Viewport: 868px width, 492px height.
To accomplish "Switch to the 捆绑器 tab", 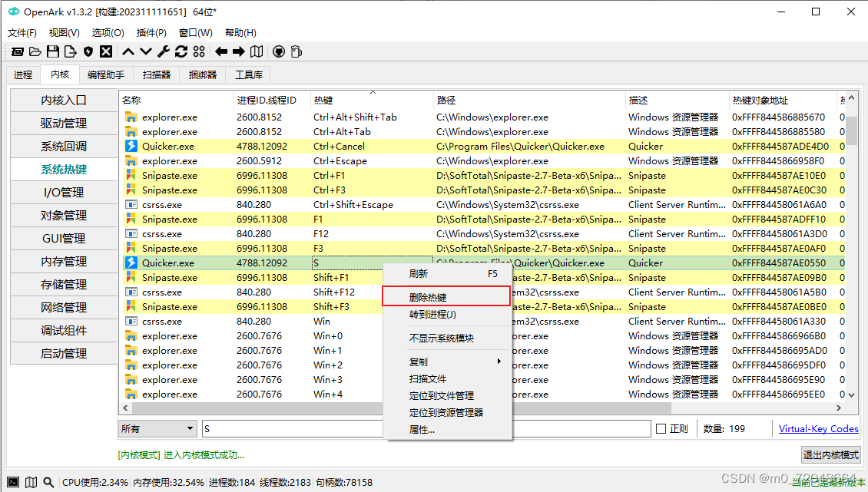I will pyautogui.click(x=203, y=74).
